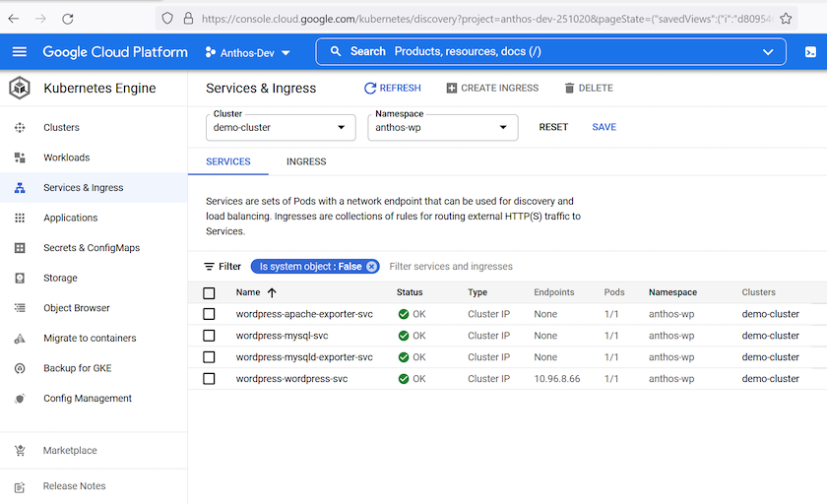Open Anthos-Dev project selector
827x504 pixels.
tap(248, 52)
